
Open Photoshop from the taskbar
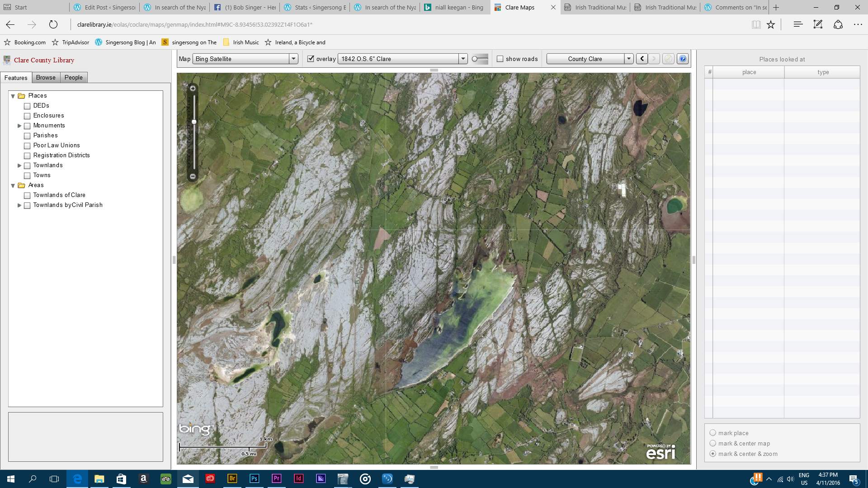click(x=254, y=479)
